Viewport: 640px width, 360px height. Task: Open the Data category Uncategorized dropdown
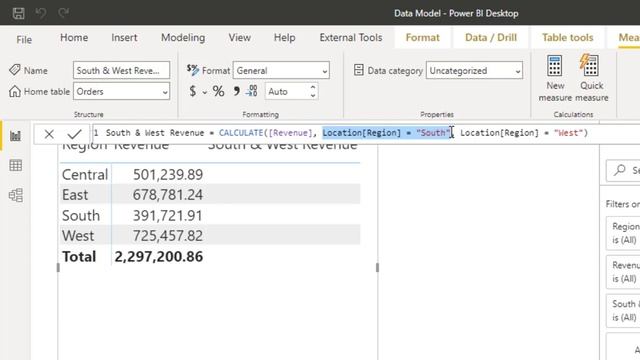(x=474, y=70)
